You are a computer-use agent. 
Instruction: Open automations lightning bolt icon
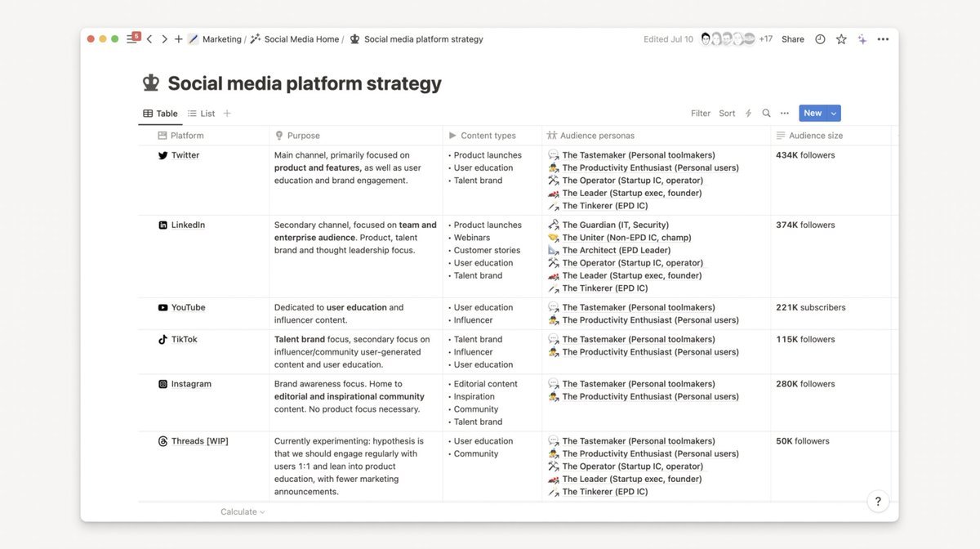click(x=748, y=114)
